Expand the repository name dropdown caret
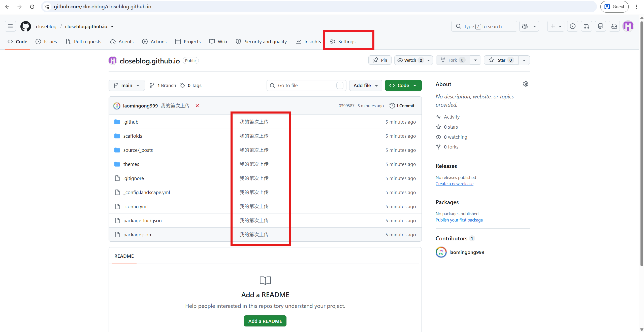This screenshot has height=332, width=644. (112, 26)
